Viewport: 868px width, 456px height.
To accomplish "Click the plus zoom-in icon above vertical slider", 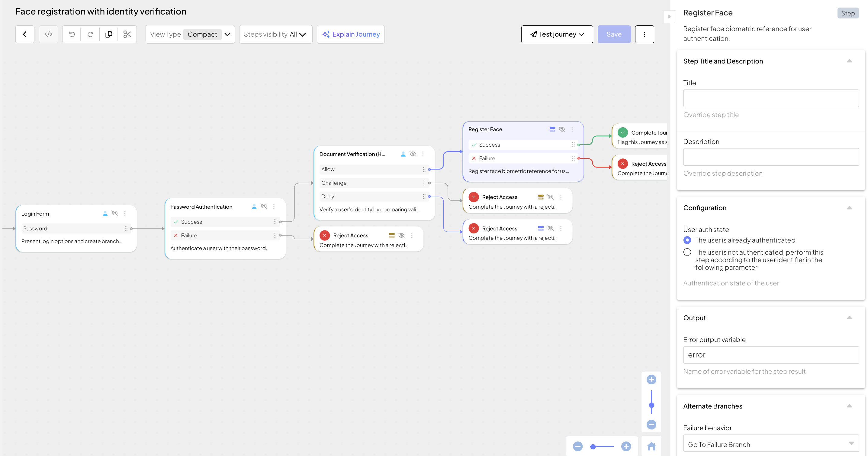I will (x=651, y=379).
